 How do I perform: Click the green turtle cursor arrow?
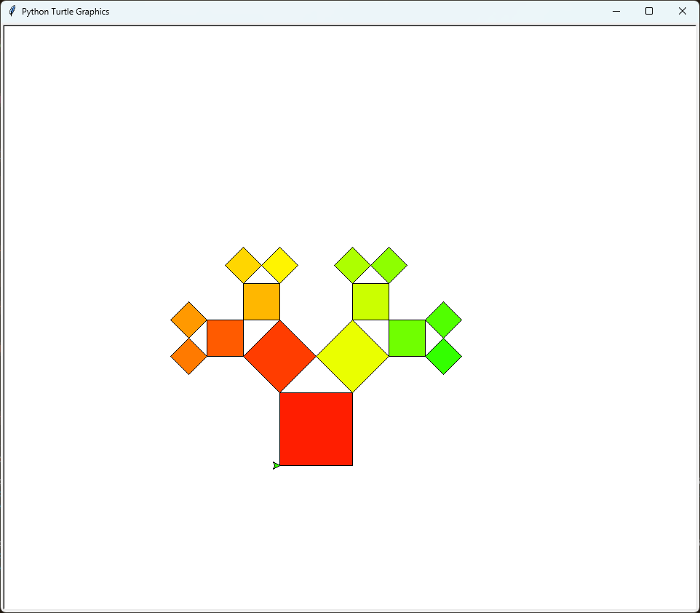pos(277,465)
